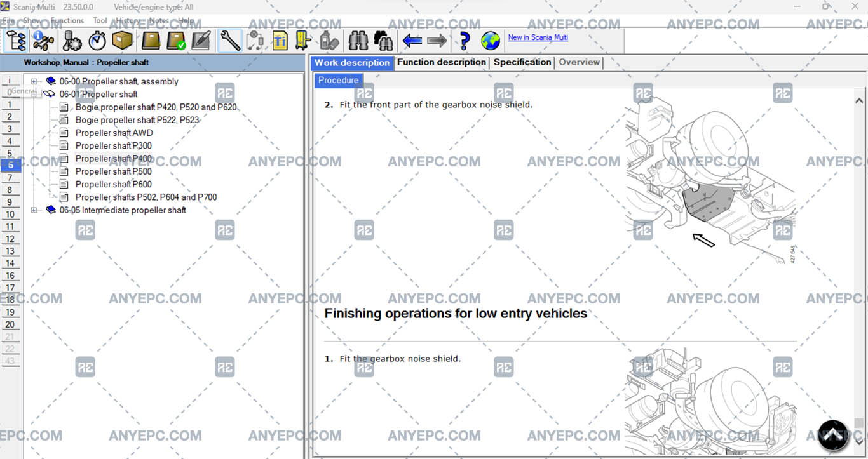Select main group i button
This screenshot has height=459, width=868.
point(10,80)
